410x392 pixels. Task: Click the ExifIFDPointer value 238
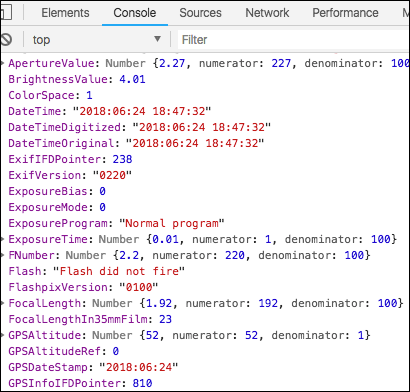pyautogui.click(x=122, y=159)
